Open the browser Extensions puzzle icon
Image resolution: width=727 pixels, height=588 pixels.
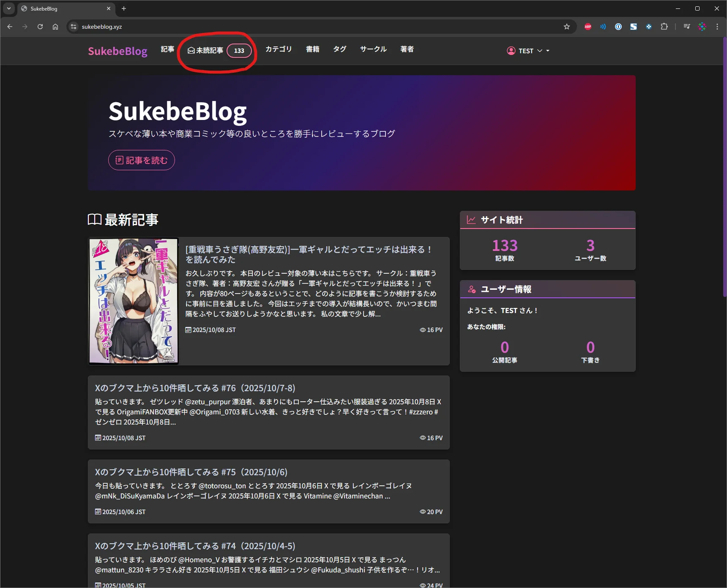(x=664, y=27)
